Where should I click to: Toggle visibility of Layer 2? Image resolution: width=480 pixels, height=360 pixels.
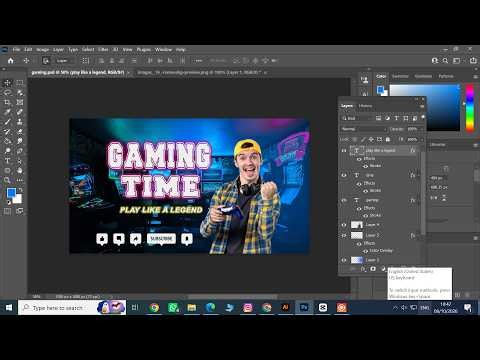344,235
